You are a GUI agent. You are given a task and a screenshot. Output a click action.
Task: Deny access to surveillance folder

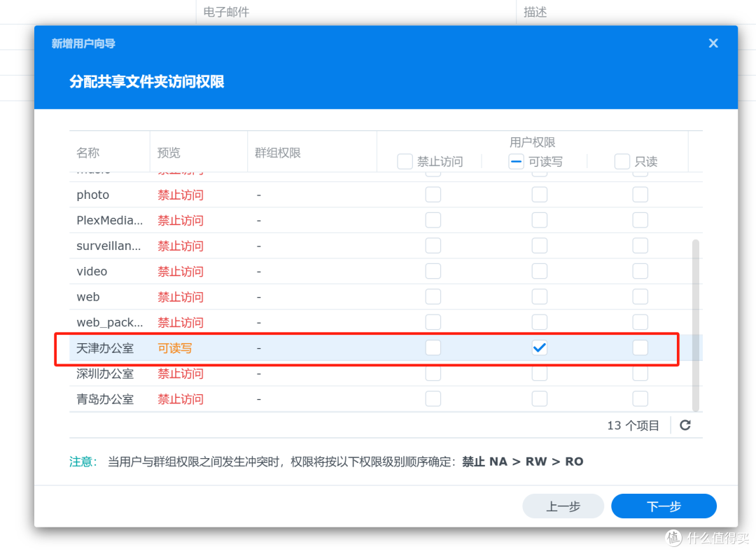[x=433, y=246]
